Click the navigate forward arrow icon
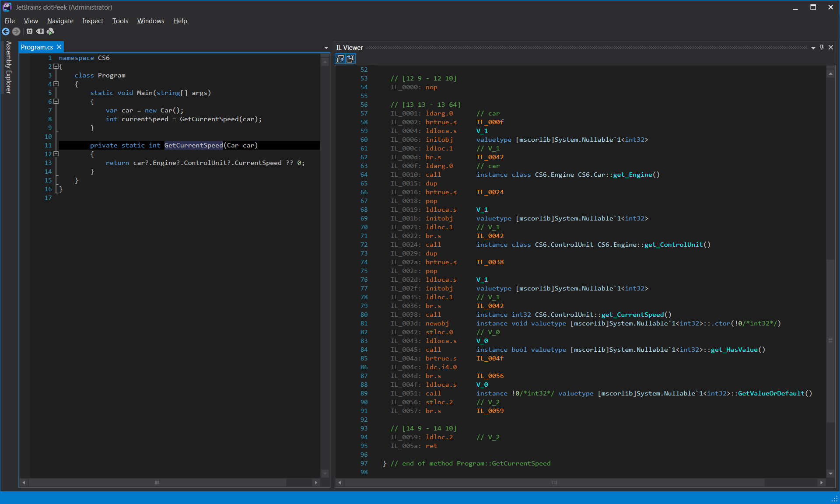Image resolution: width=840 pixels, height=504 pixels. pyautogui.click(x=16, y=31)
